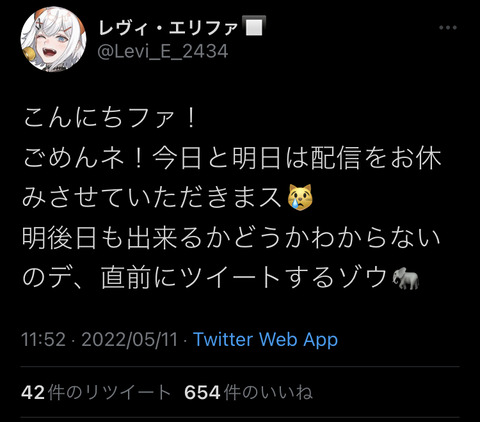
Task: Click the likes count number 654
Action: point(202,392)
